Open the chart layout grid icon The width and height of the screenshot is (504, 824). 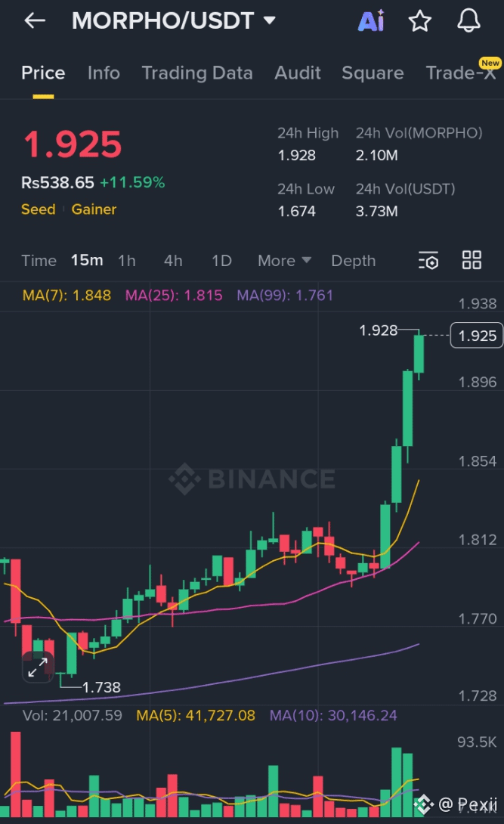coord(472,260)
